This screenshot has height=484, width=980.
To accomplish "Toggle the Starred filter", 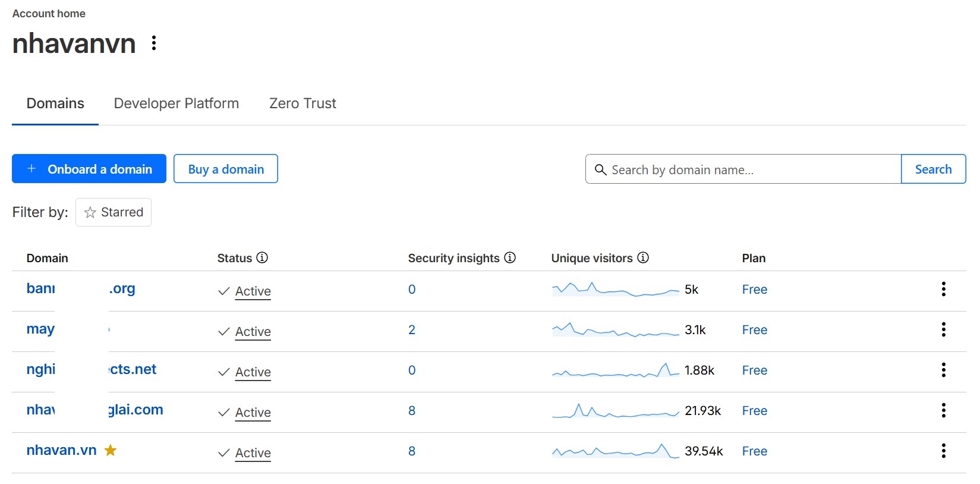I will coord(114,212).
